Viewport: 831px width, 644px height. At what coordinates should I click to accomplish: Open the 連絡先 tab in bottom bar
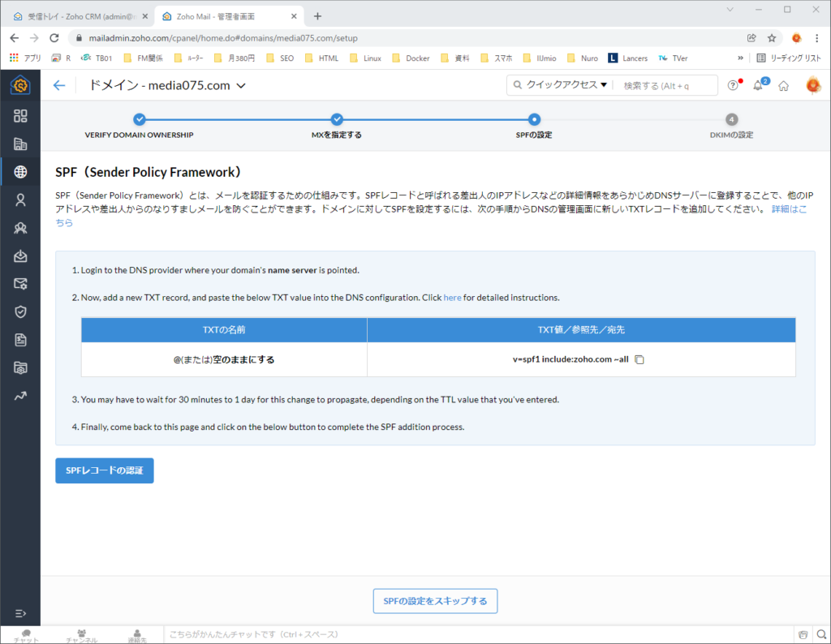tap(136, 636)
